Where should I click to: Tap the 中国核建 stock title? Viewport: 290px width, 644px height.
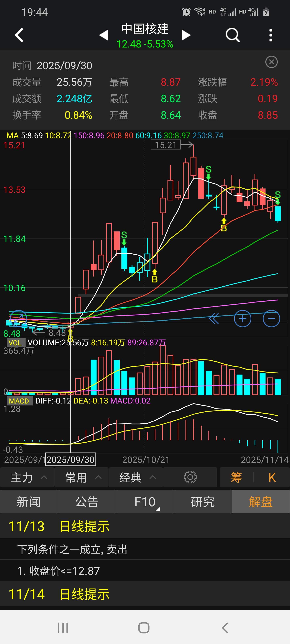[145, 29]
